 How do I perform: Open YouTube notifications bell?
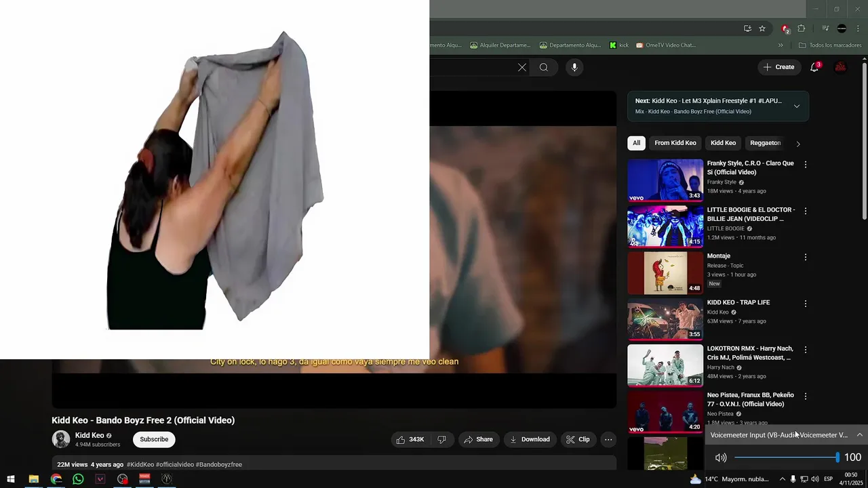814,67
